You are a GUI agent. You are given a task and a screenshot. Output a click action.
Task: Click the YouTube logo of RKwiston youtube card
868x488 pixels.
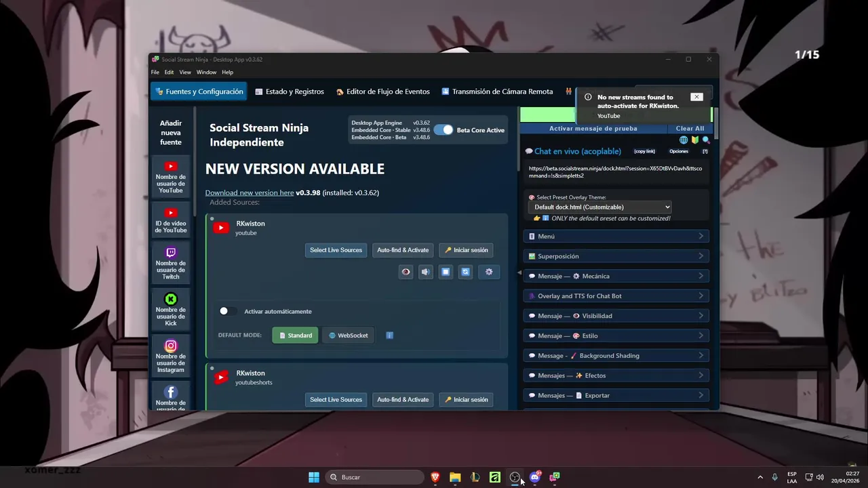click(221, 228)
